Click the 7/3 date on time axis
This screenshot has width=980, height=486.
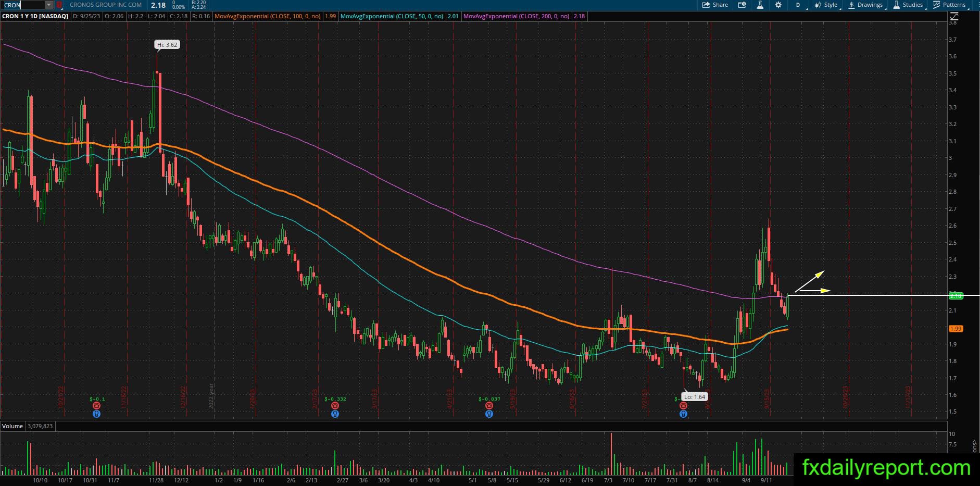pyautogui.click(x=608, y=480)
